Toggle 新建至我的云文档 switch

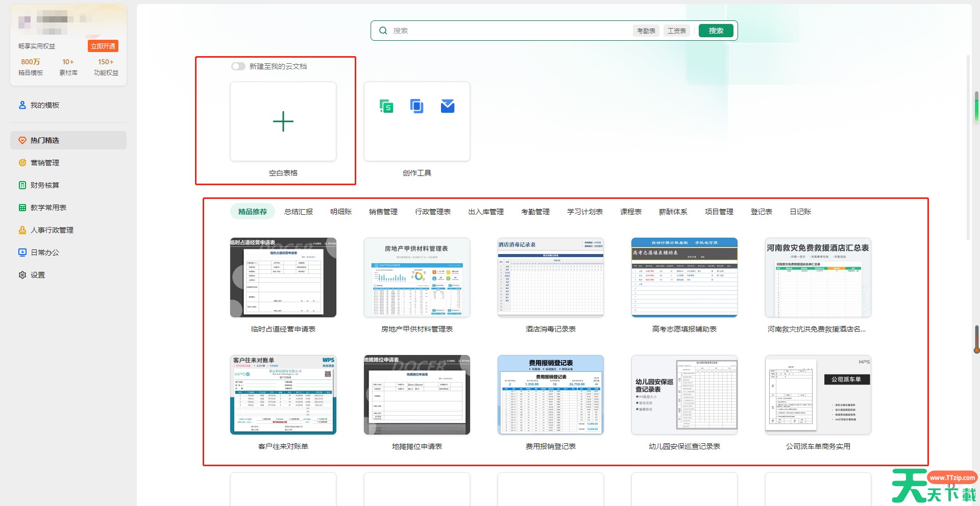(238, 66)
